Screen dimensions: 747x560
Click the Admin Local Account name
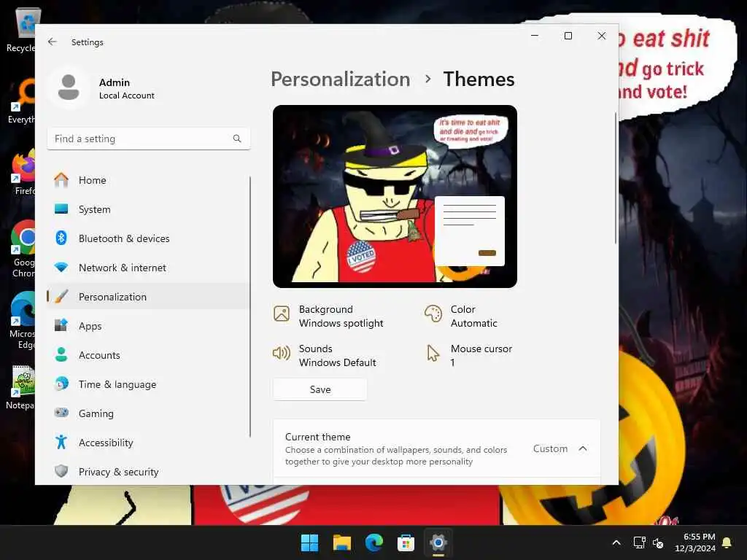(127, 88)
